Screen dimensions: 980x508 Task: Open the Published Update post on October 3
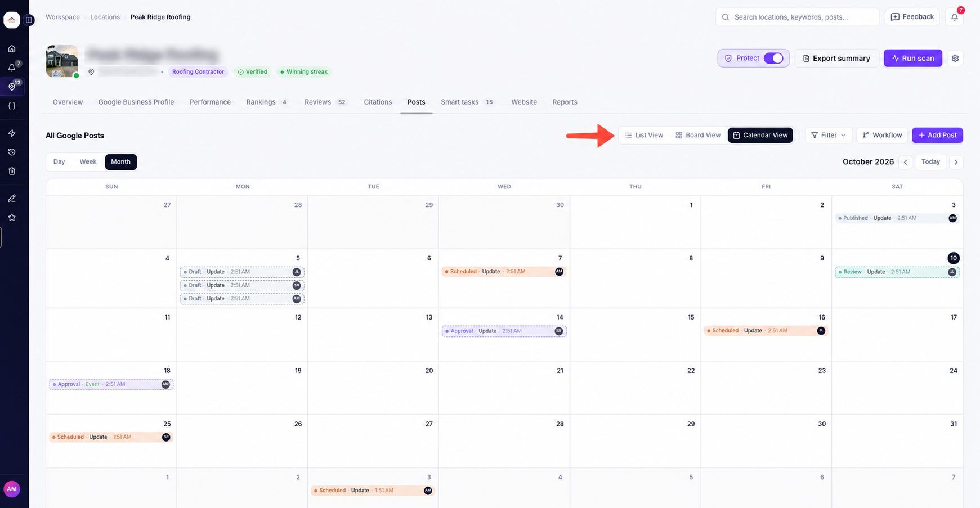tap(897, 218)
